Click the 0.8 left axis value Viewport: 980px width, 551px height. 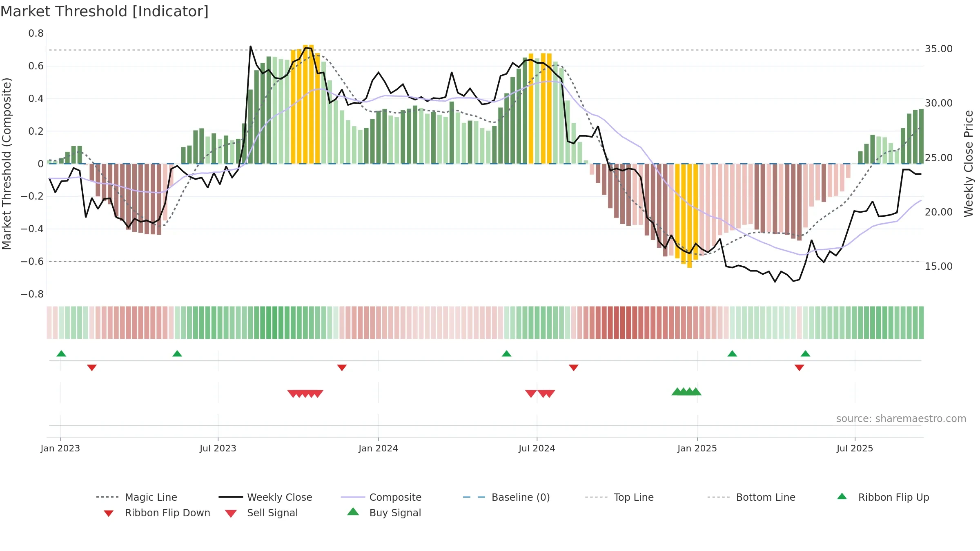pos(36,33)
